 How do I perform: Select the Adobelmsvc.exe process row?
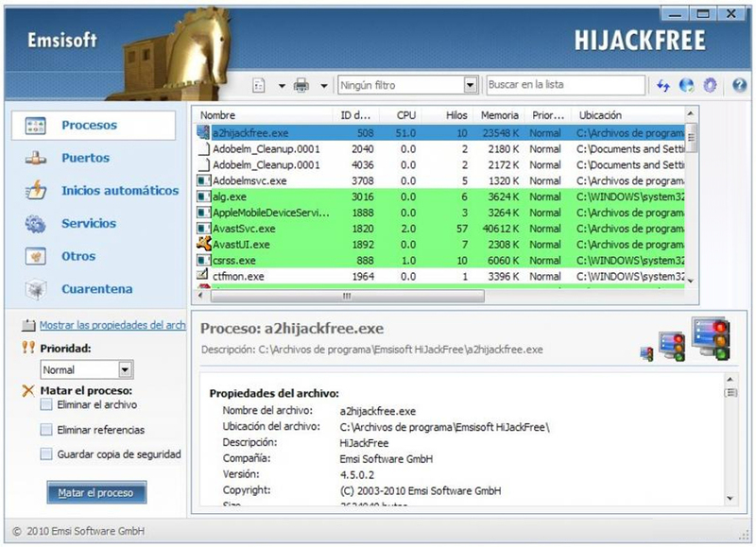(439, 180)
